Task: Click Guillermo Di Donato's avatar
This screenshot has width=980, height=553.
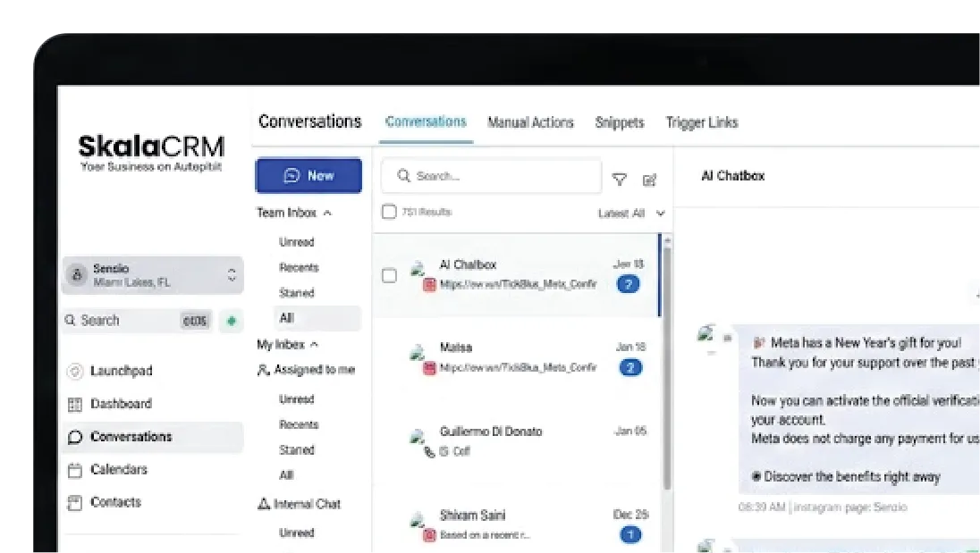Action: coord(417,437)
